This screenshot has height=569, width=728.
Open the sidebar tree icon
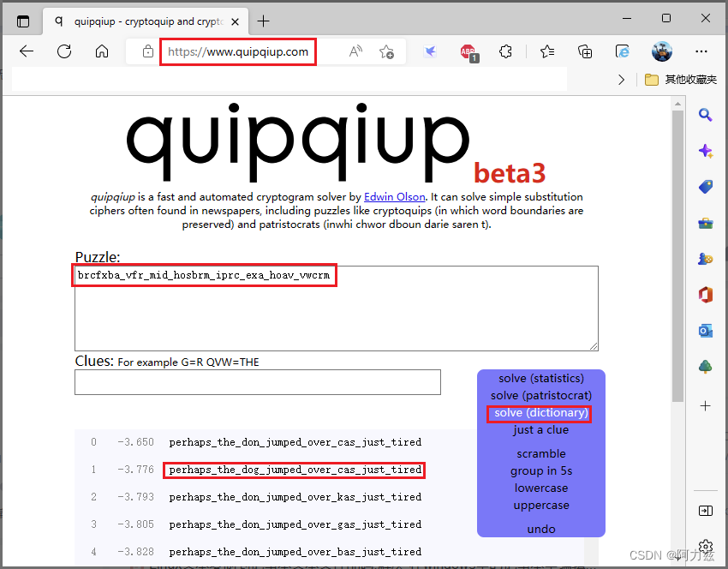(x=706, y=367)
